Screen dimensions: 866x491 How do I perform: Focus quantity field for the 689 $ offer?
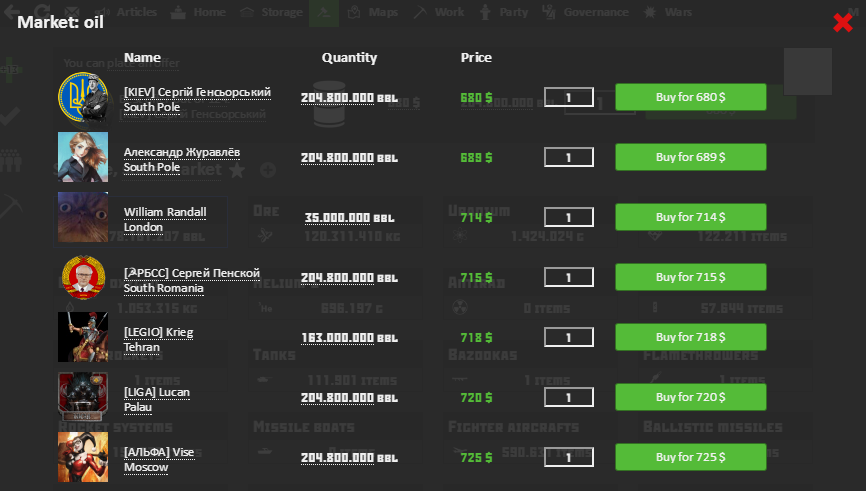pyautogui.click(x=568, y=157)
